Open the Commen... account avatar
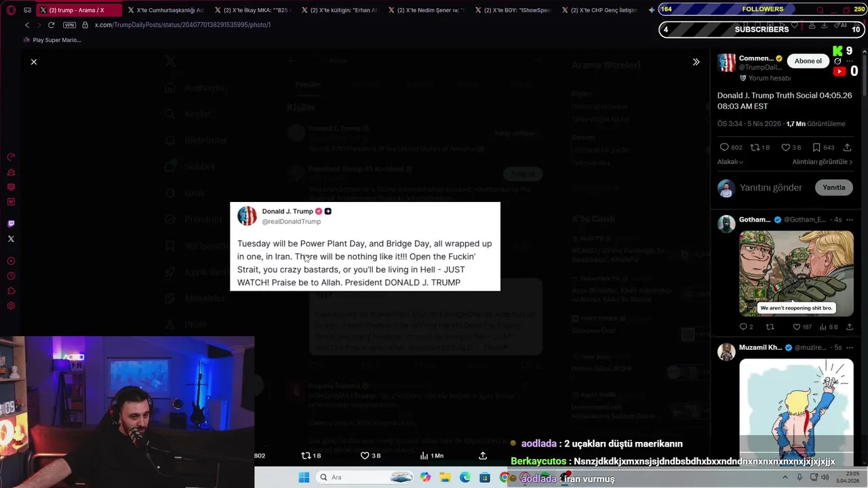This screenshot has width=868, height=488. [x=726, y=63]
